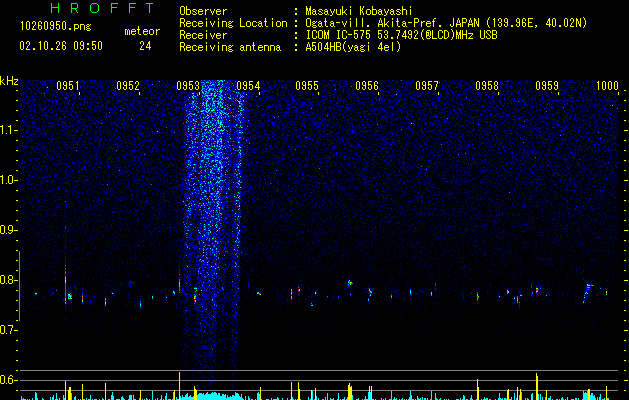Click the meteor label

[142, 31]
